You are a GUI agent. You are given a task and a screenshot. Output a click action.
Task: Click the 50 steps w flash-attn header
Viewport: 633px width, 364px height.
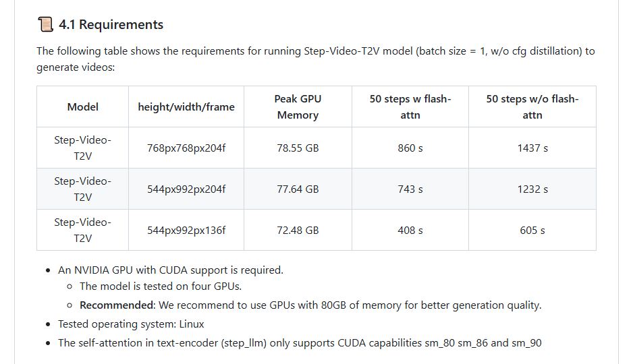[410, 107]
